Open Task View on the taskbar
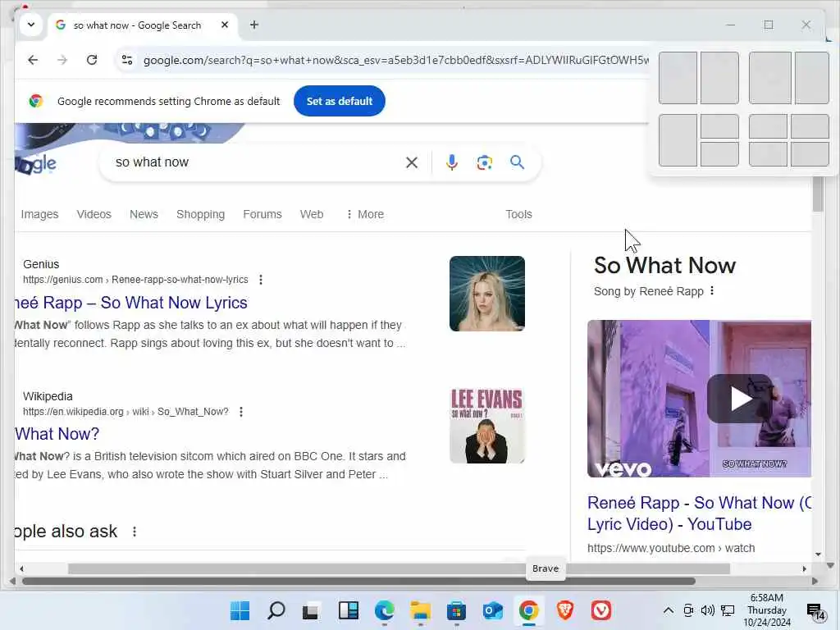Screen dimensions: 840x630 tap(311, 610)
